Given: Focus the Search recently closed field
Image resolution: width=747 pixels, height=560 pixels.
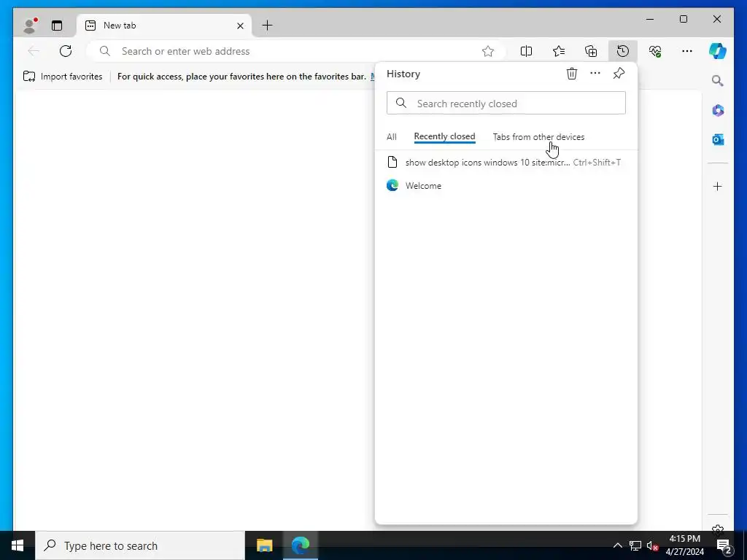Looking at the screenshot, I should tap(506, 104).
